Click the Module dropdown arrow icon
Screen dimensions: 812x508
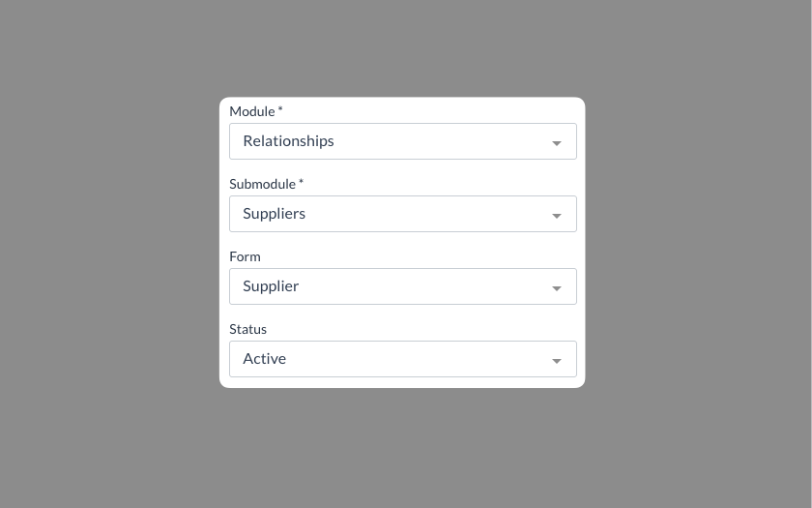click(x=557, y=143)
